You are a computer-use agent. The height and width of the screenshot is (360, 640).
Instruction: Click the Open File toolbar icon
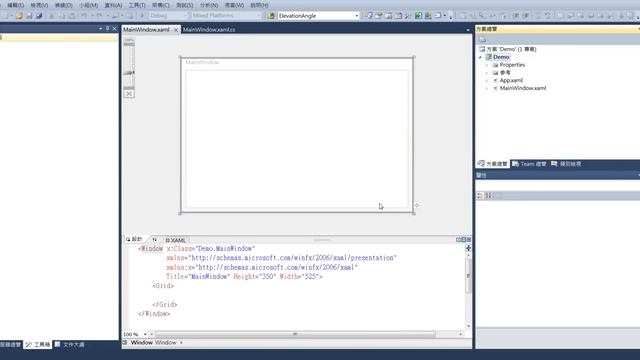pyautogui.click(x=19, y=16)
